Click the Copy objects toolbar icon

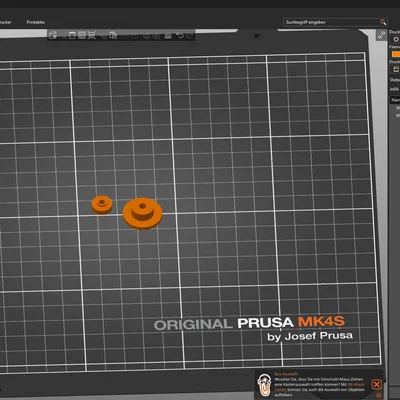click(113, 35)
